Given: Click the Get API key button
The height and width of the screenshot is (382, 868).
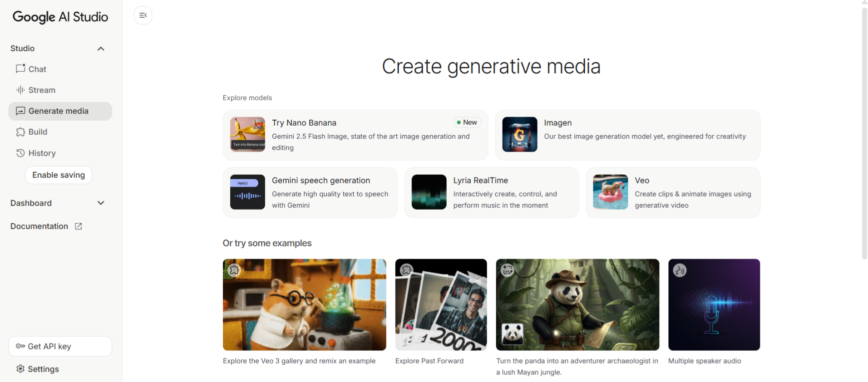Looking at the screenshot, I should coord(60,346).
